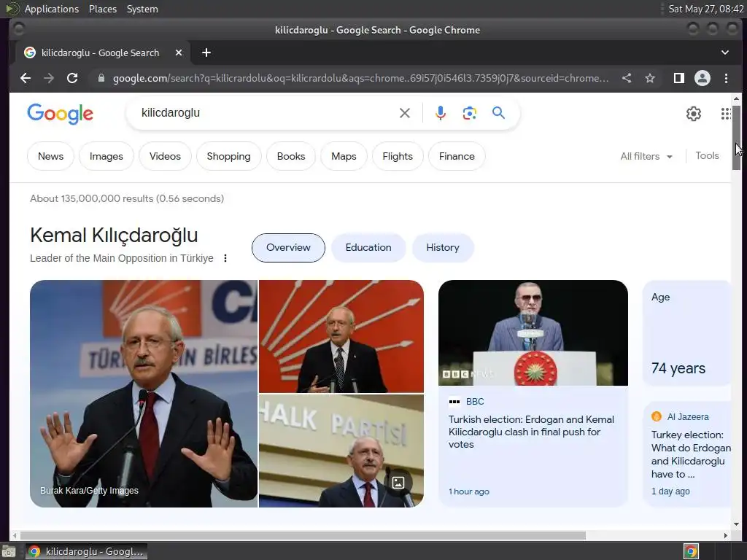Screen dimensions: 747x560
Task: Open a new browser tab
Action: [206, 52]
